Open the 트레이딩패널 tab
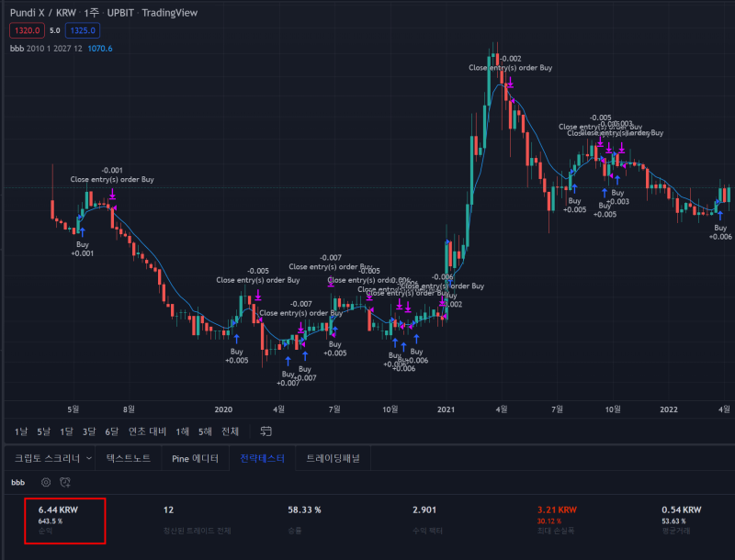The image size is (735, 560). [x=333, y=458]
